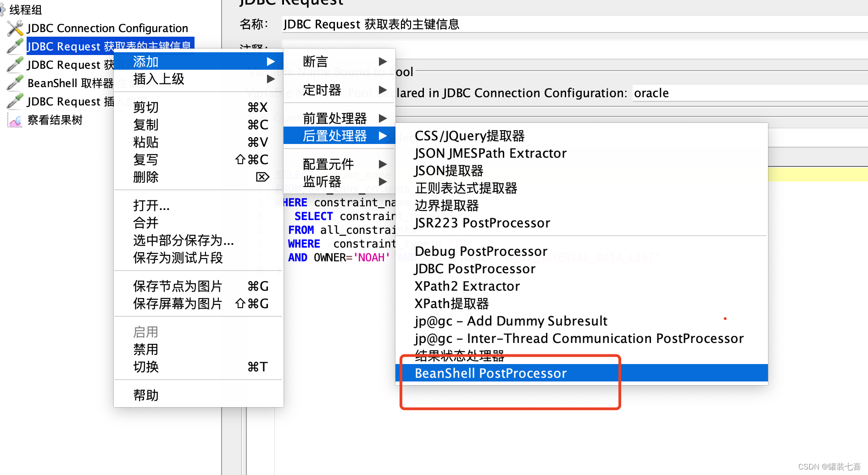
Task: Add a Debug PostProcessor
Action: click(x=582, y=251)
